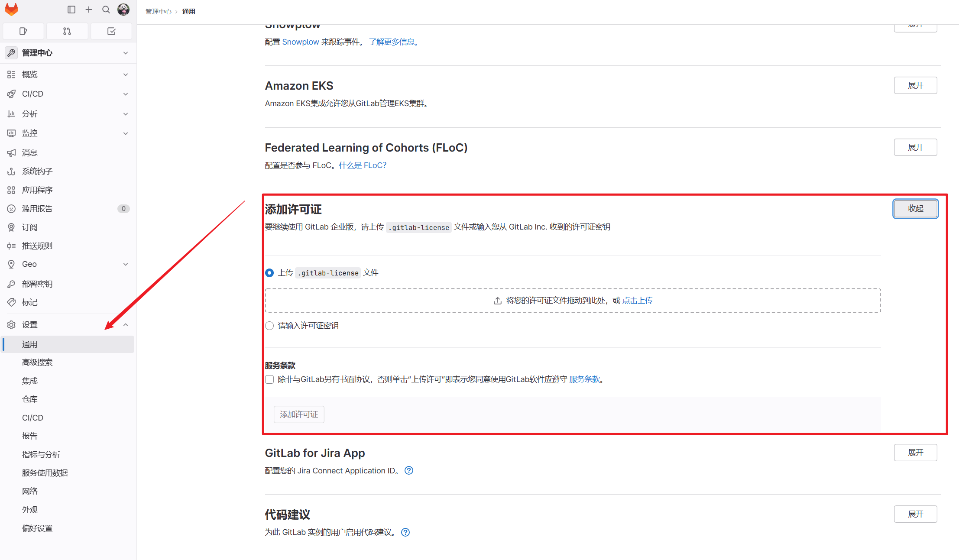
Task: Select the 请输入许可证密钥 radio option
Action: click(x=269, y=326)
